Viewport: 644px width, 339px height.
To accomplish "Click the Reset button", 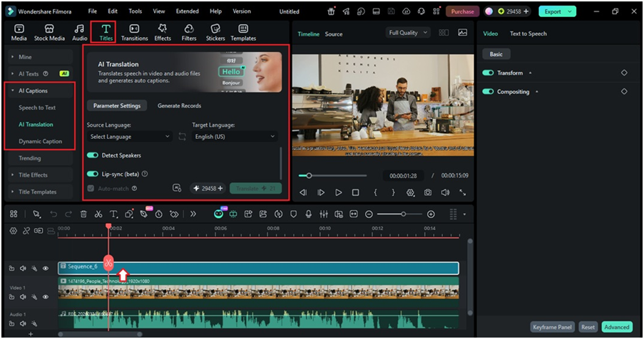I will (x=588, y=327).
